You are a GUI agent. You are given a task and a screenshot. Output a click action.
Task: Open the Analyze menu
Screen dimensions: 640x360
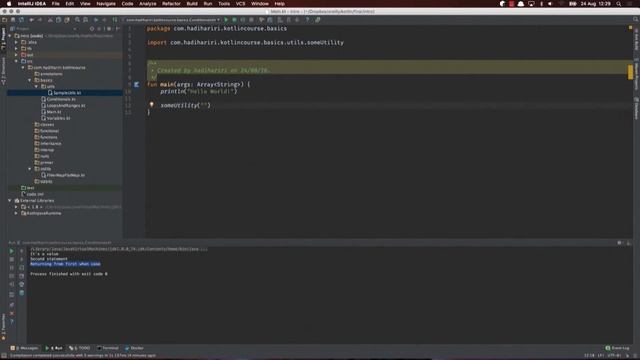(x=148, y=4)
